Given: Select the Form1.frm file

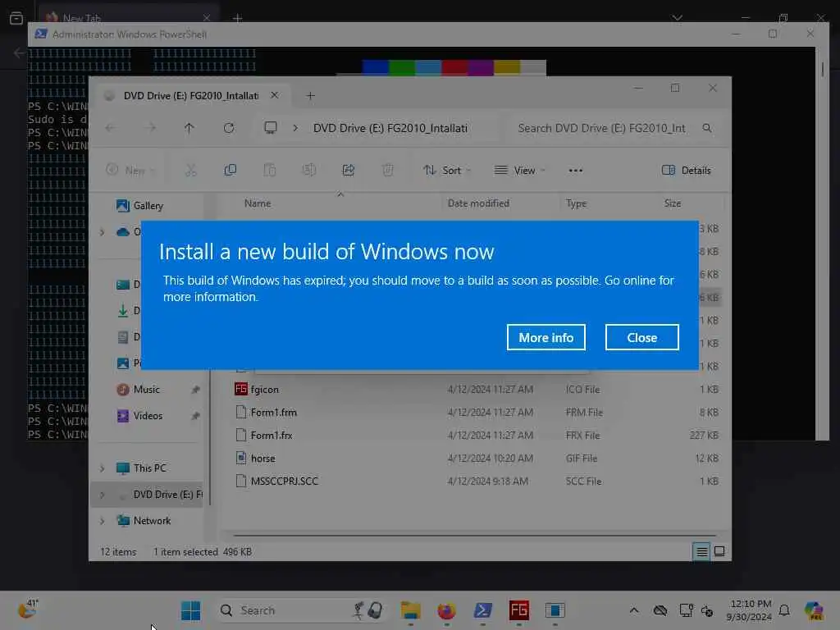Looking at the screenshot, I should pyautogui.click(x=273, y=413).
